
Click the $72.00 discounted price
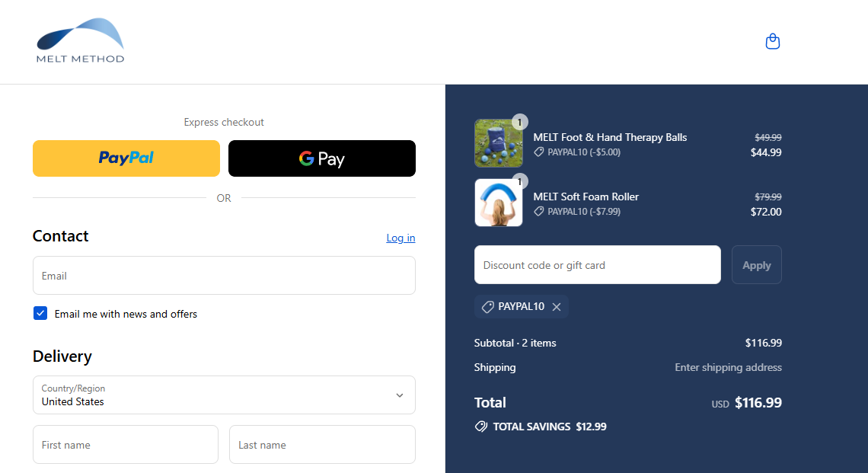pos(765,212)
